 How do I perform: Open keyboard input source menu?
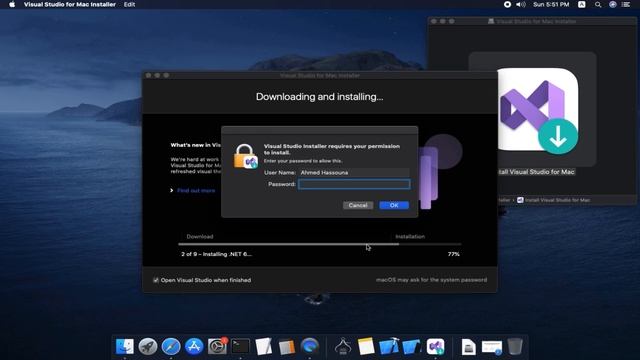point(582,4)
